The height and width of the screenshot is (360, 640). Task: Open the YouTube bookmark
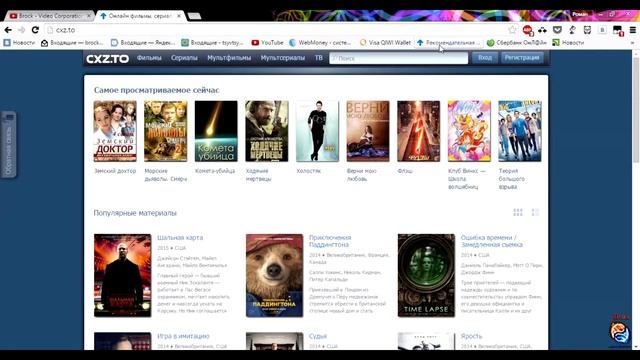coord(267,42)
